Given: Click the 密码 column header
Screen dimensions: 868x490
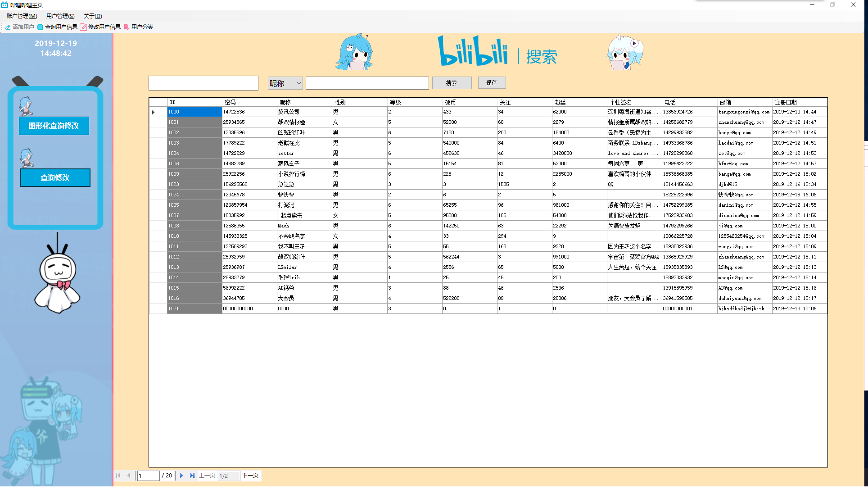Looking at the screenshot, I should pos(249,102).
